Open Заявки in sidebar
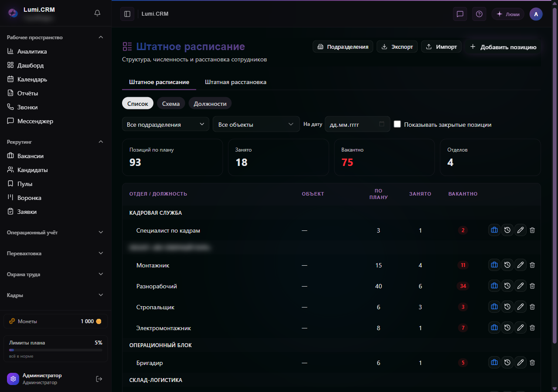Screen dimensions: 558x392 coord(56,212)
